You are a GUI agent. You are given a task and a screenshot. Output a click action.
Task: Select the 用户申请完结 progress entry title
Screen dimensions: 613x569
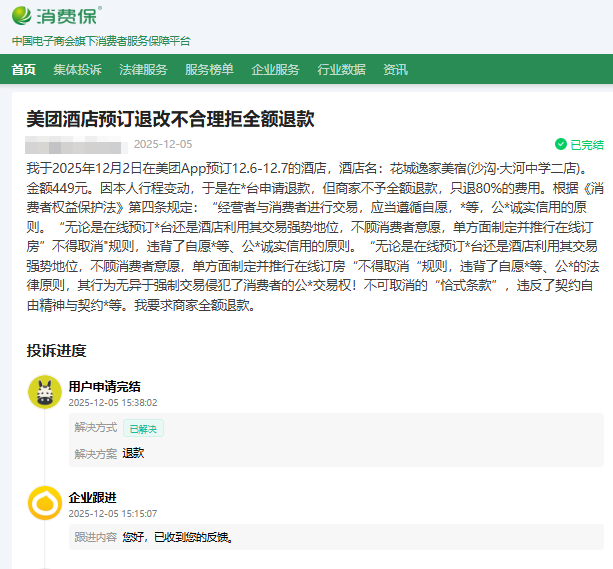point(104,386)
